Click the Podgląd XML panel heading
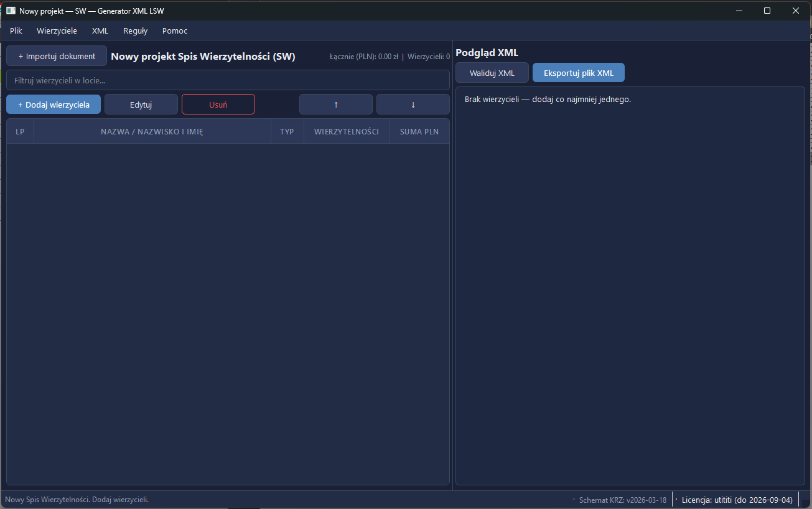The height and width of the screenshot is (509, 812). tap(487, 53)
